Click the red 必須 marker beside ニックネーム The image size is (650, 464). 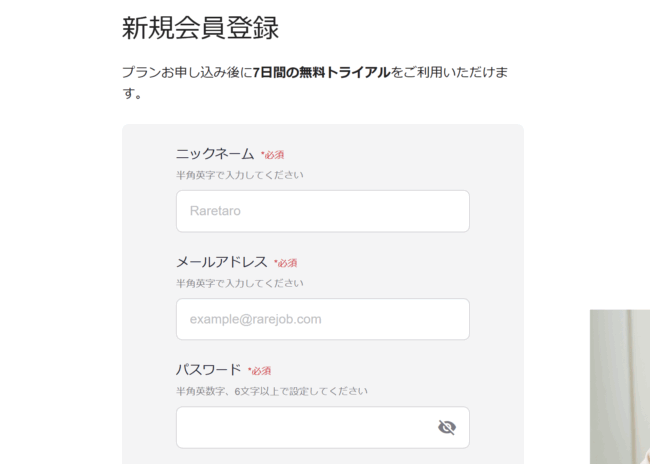(273, 155)
